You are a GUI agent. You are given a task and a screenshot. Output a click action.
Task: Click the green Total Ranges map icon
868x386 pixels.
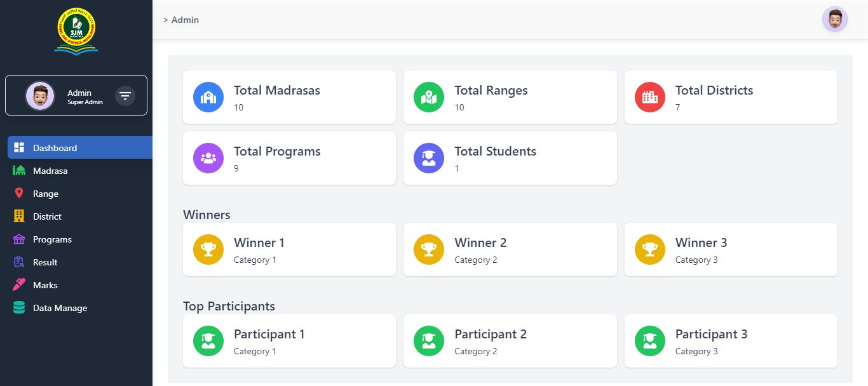[x=429, y=97]
